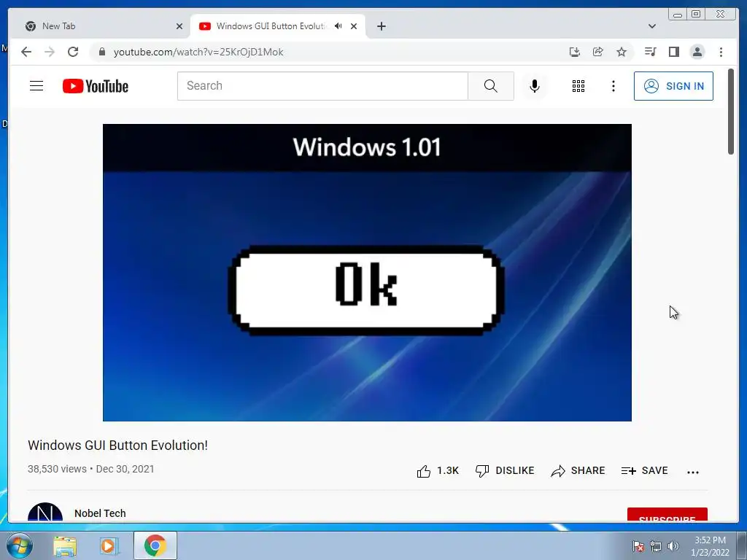Click the URL address bar
This screenshot has width=747, height=560.
(333, 52)
